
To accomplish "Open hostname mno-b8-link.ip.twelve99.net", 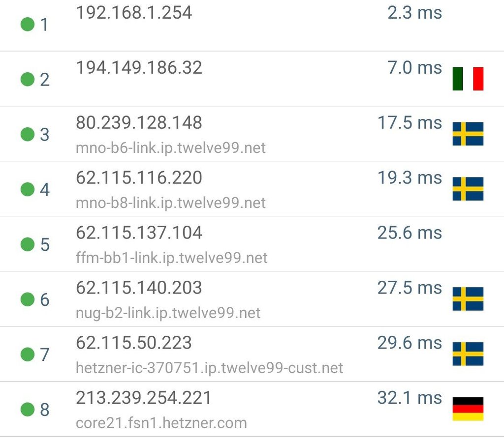I will 171,203.
